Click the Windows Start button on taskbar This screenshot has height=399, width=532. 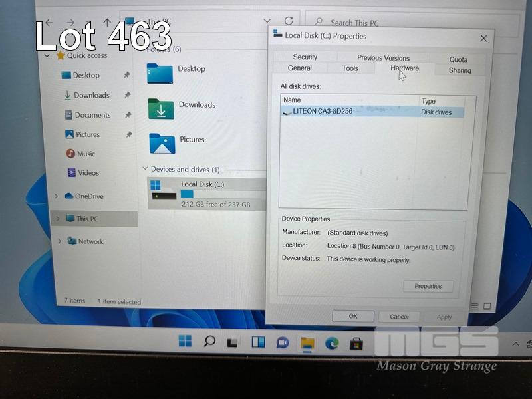(x=185, y=342)
